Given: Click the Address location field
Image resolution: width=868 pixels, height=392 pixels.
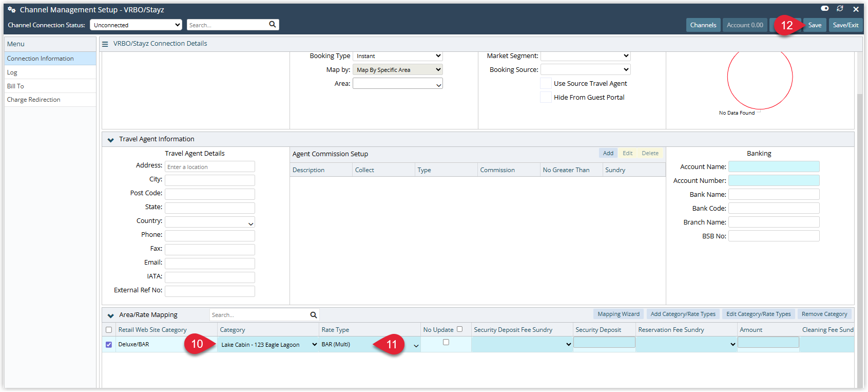Looking at the screenshot, I should click(x=210, y=166).
